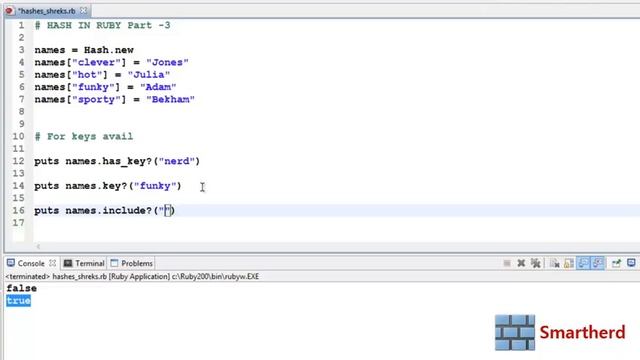
Task: Click the string "nerd" on line 12
Action: (x=177, y=161)
